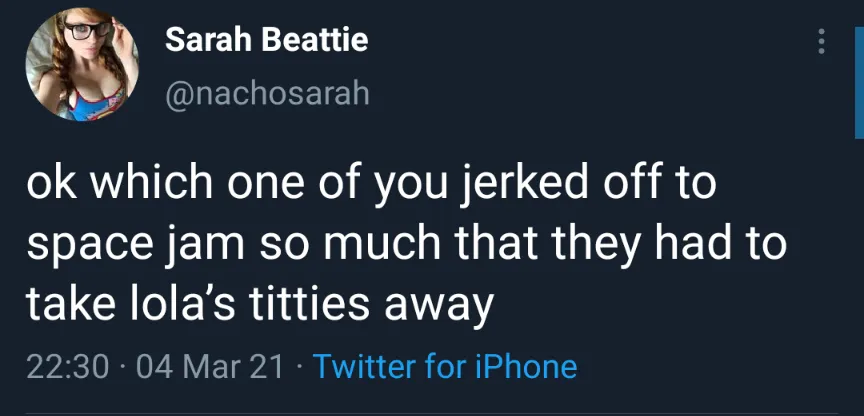
Task: Open the Sarah Beattie display name link
Action: pyautogui.click(x=266, y=40)
